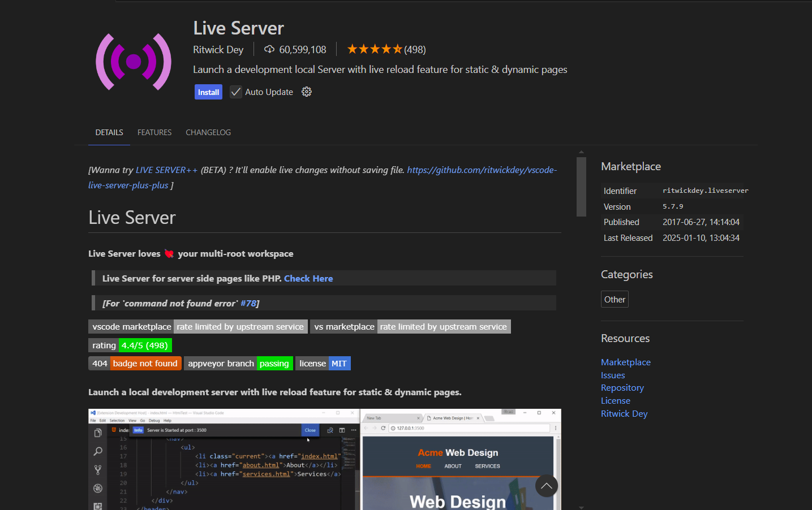Click the install count download cloud icon
The height and width of the screenshot is (510, 812).
click(269, 49)
